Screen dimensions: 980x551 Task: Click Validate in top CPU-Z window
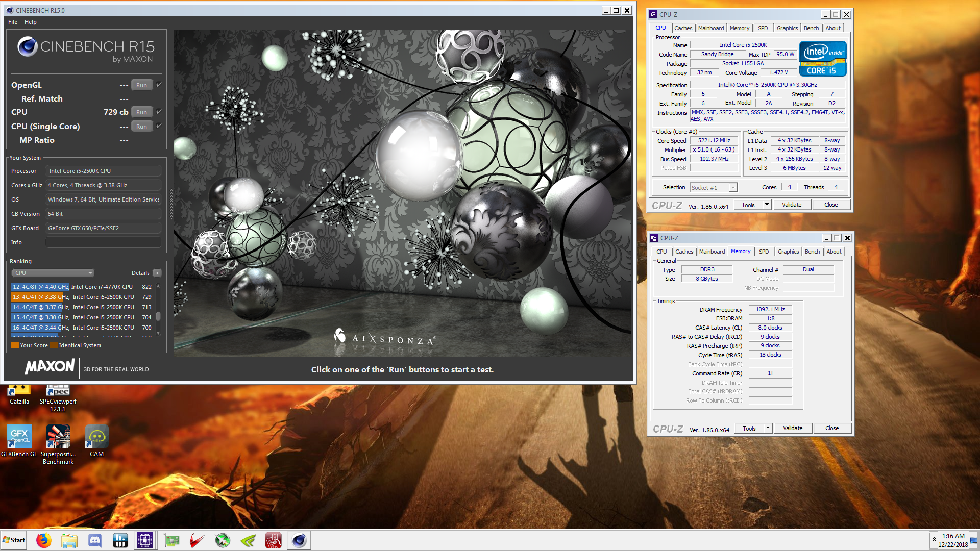point(792,205)
